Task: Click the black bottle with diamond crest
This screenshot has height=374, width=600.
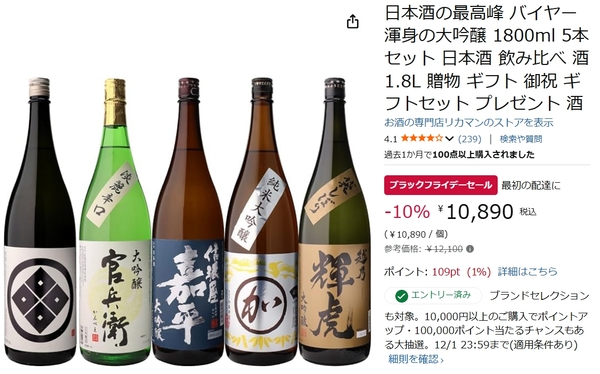Action: pyautogui.click(x=40, y=221)
